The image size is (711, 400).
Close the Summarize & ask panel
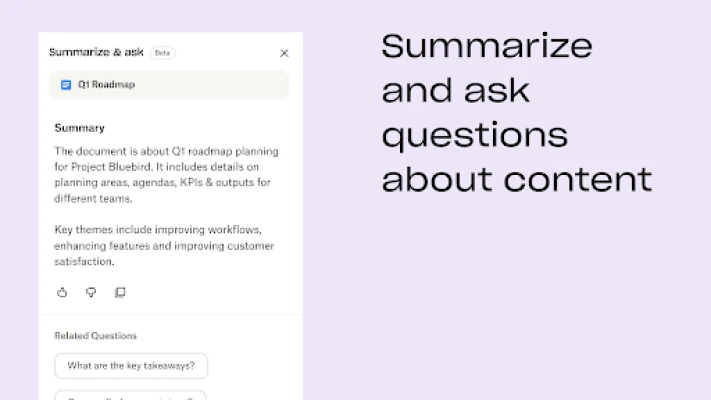pos(284,54)
